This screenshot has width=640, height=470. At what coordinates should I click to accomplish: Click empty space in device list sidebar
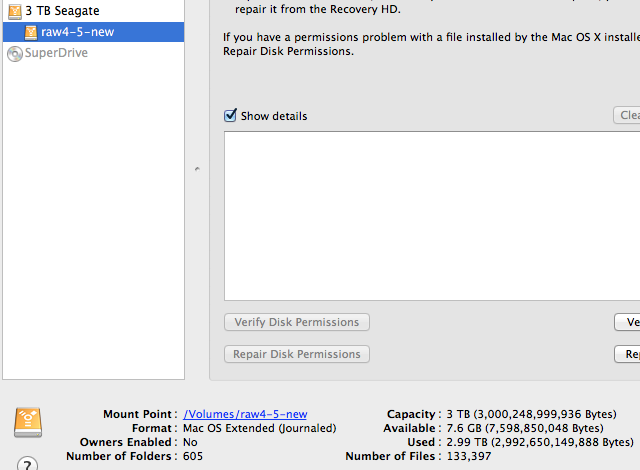click(x=93, y=220)
